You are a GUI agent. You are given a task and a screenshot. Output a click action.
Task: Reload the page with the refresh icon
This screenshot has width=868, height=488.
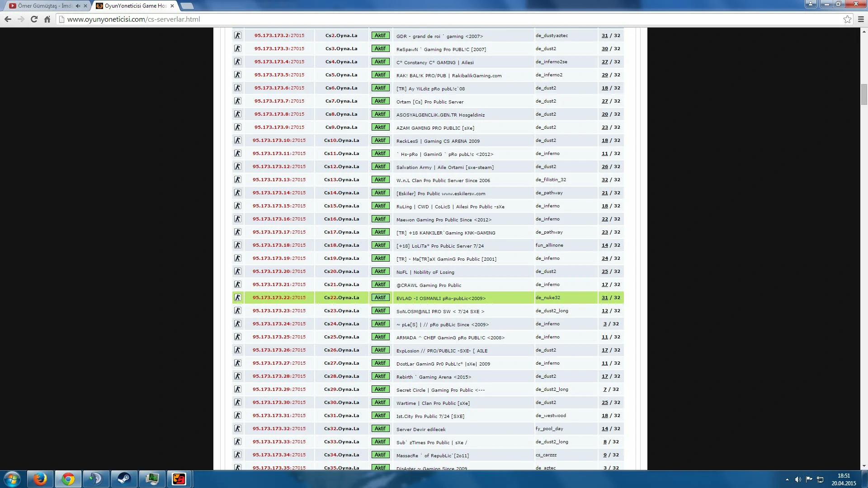coord(34,19)
